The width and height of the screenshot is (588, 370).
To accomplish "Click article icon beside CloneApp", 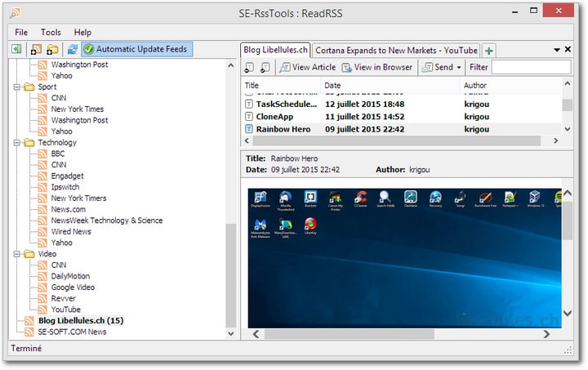I will click(x=248, y=117).
